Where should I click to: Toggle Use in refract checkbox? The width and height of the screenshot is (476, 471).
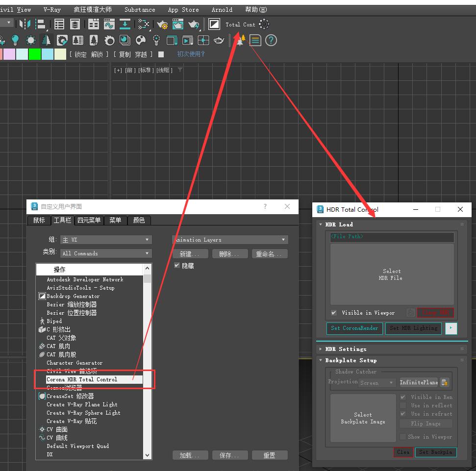coord(403,414)
